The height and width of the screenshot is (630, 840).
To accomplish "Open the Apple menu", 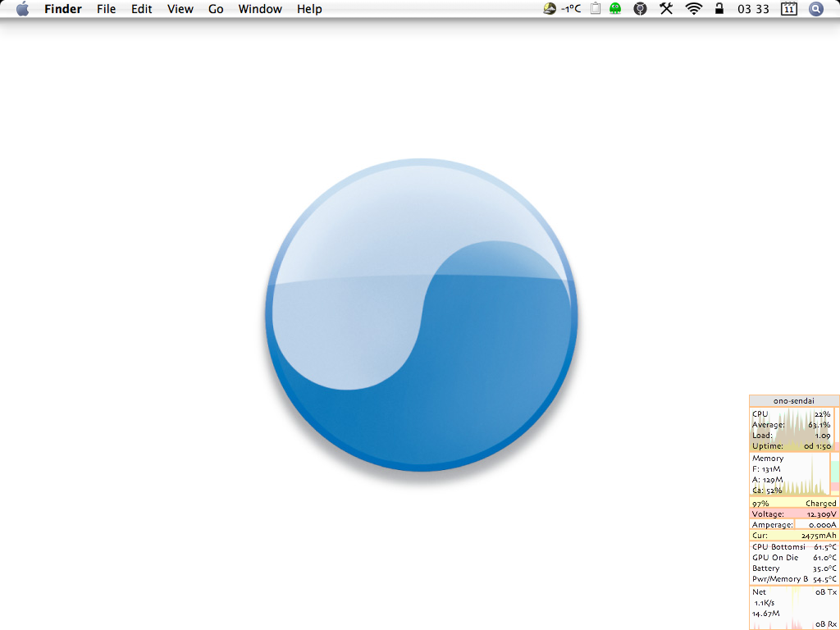I will 22,9.
